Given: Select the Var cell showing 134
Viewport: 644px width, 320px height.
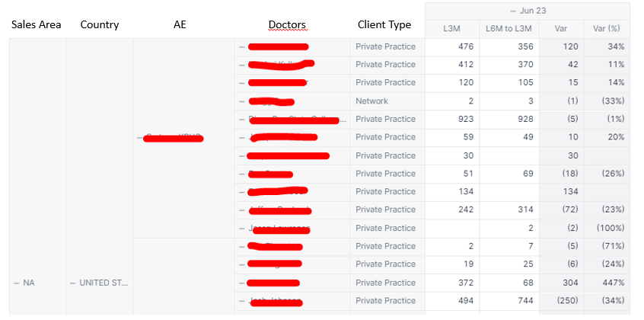Looking at the screenshot, I should (x=562, y=192).
